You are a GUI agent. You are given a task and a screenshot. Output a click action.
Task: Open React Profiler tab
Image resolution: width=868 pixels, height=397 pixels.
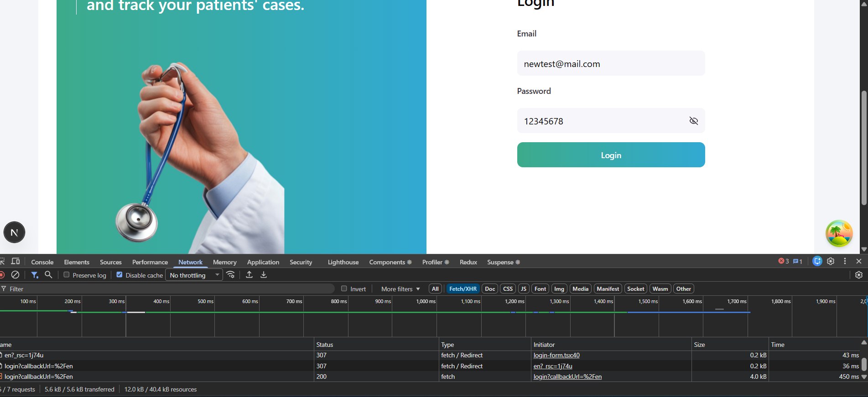[x=436, y=262]
